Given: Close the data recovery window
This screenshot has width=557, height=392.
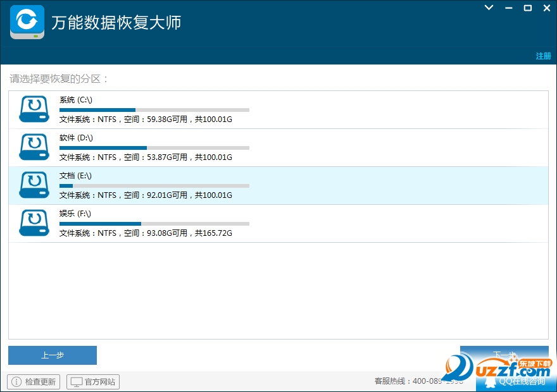Looking at the screenshot, I should [547, 8].
